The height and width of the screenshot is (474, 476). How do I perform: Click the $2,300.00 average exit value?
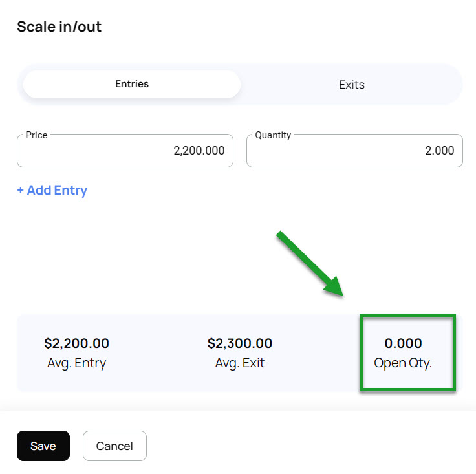(x=240, y=343)
